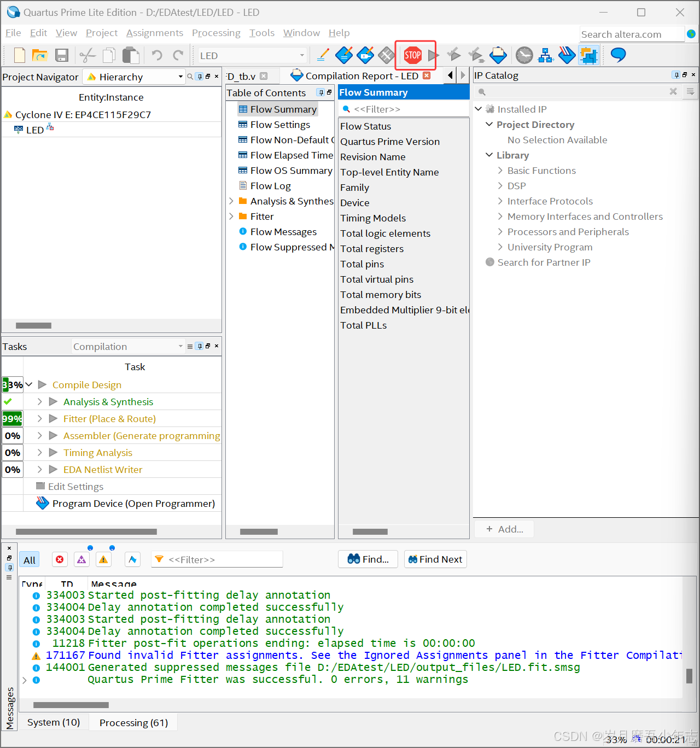
Task: Click the Messages horizontal scrollbar thumb
Action: 71,705
